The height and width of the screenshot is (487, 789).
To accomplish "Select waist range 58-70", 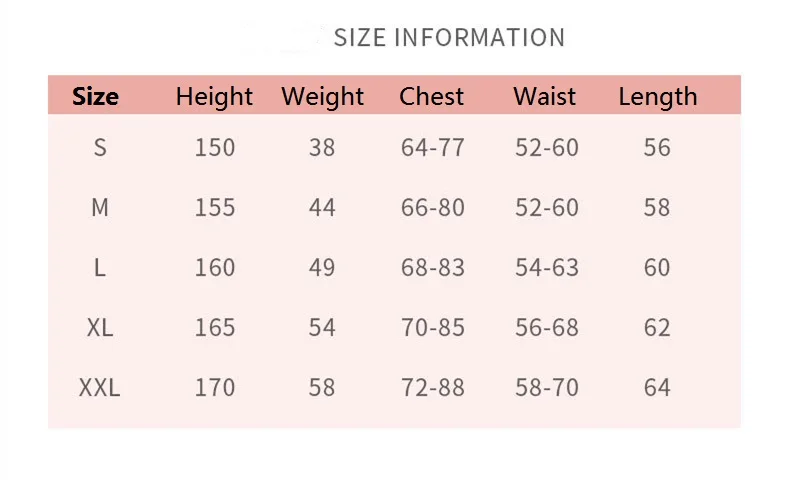I will coord(547,387).
